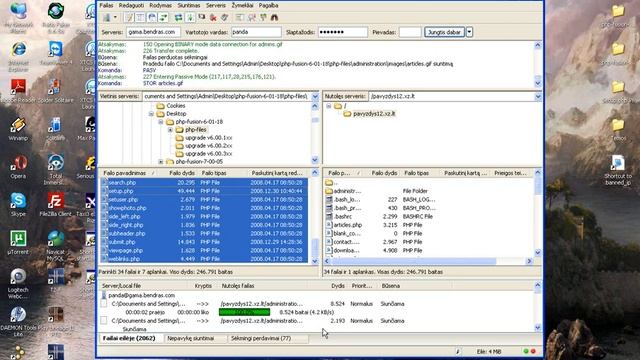This screenshot has height=360, width=640.
Task: Select the articles.php remote file
Action: pyautogui.click(x=347, y=225)
